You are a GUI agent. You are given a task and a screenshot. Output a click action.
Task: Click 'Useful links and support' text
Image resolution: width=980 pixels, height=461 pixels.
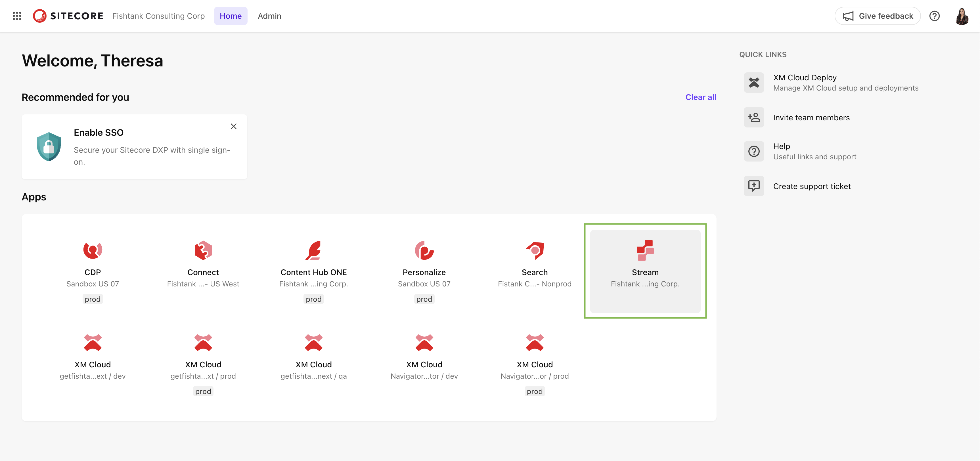[x=814, y=157]
